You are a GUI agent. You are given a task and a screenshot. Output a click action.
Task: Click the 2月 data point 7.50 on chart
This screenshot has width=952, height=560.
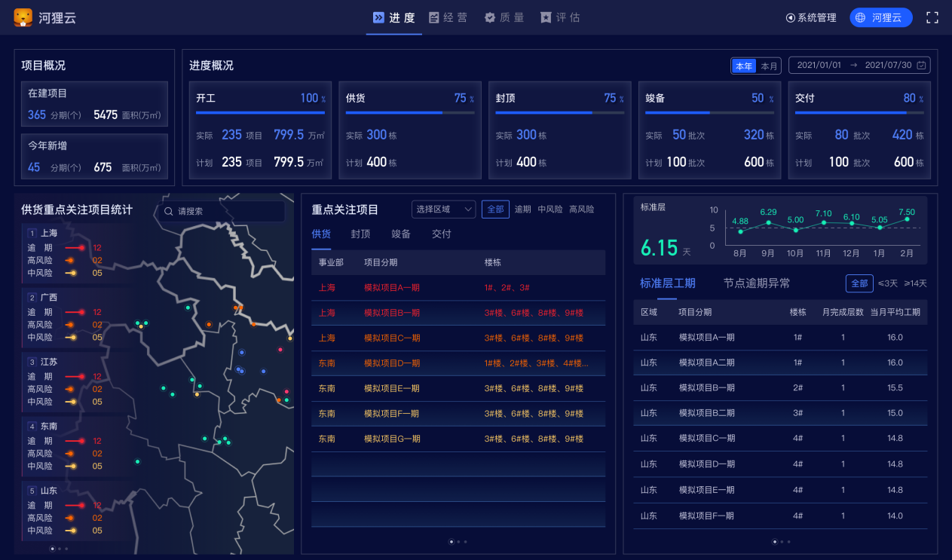pos(908,219)
